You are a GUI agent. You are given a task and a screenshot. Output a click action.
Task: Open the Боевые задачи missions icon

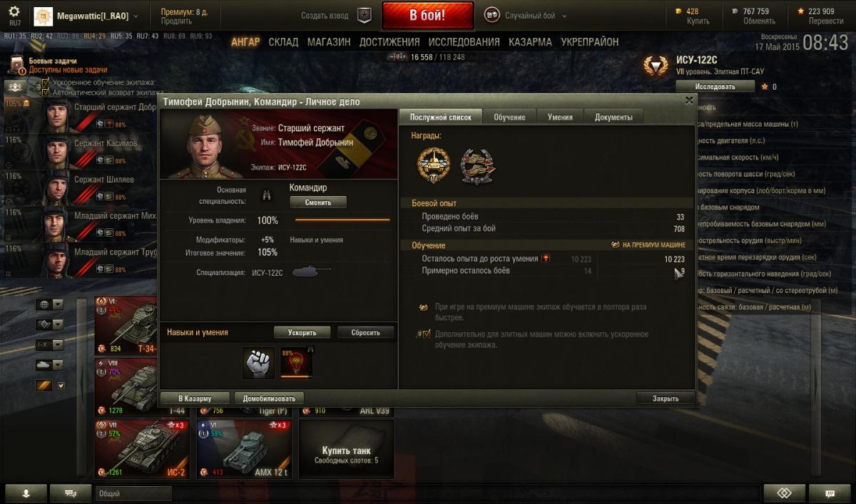click(17, 66)
